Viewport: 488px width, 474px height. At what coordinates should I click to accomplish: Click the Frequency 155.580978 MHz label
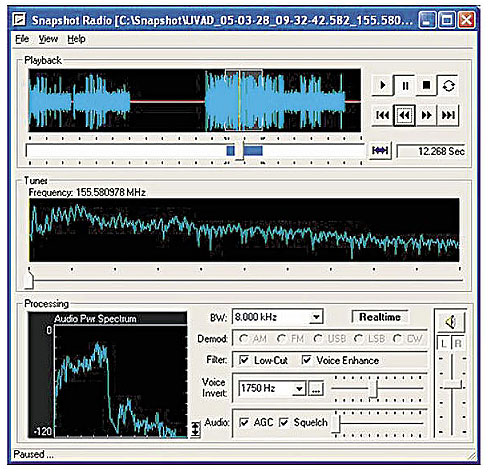[87, 192]
